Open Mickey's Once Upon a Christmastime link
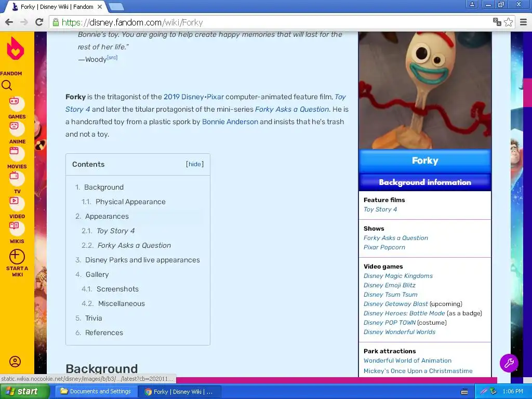 coord(418,371)
